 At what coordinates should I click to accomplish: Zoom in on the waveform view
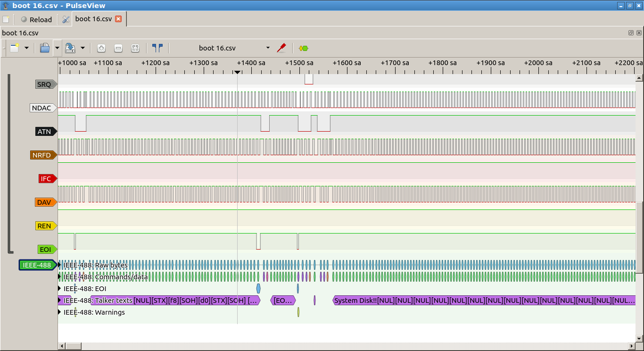(x=101, y=48)
